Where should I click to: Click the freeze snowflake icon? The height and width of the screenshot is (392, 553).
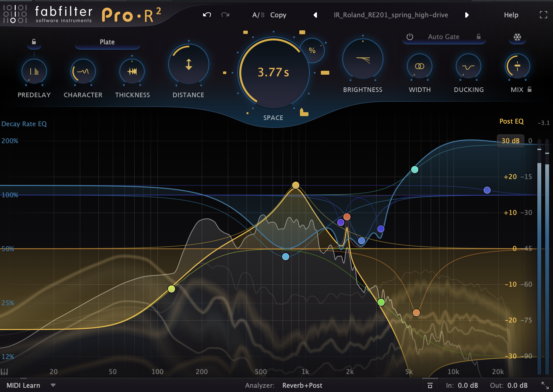517,37
